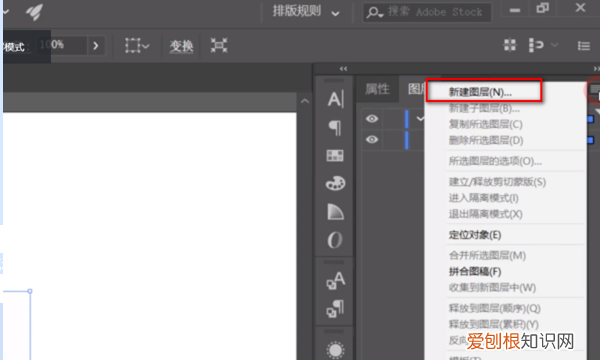Click the 变换 transform button
Viewport: 600px width, 360px height.
coord(181,46)
